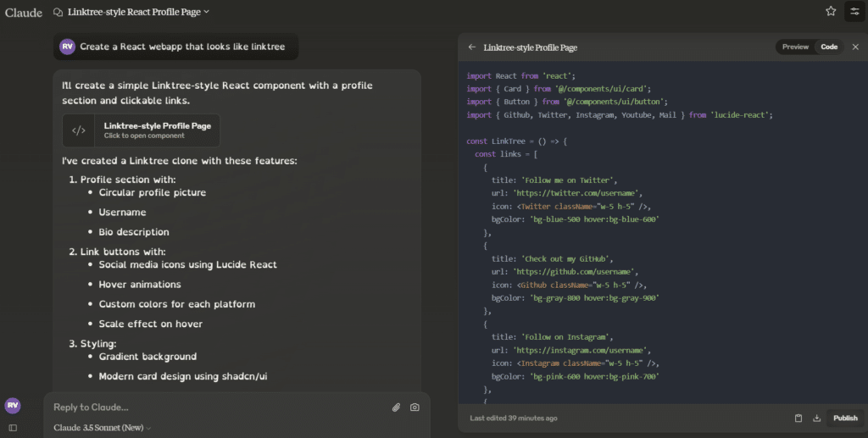Click the twitter.com url code line

point(567,193)
